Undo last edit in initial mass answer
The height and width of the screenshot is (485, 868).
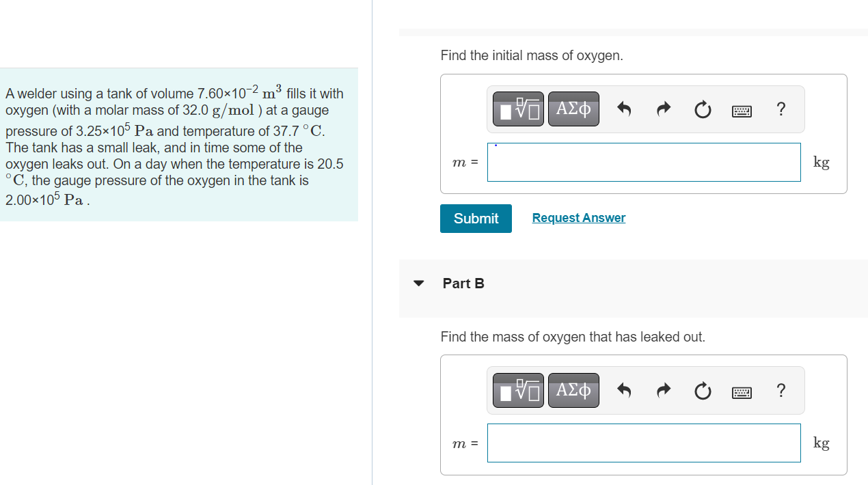(623, 109)
